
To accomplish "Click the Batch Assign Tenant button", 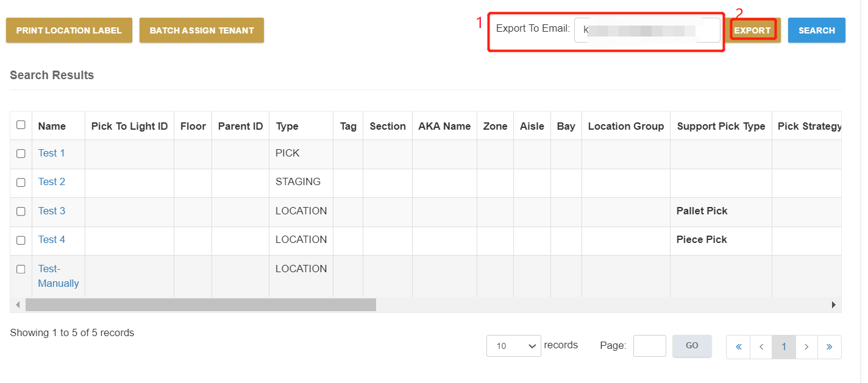I will (202, 30).
